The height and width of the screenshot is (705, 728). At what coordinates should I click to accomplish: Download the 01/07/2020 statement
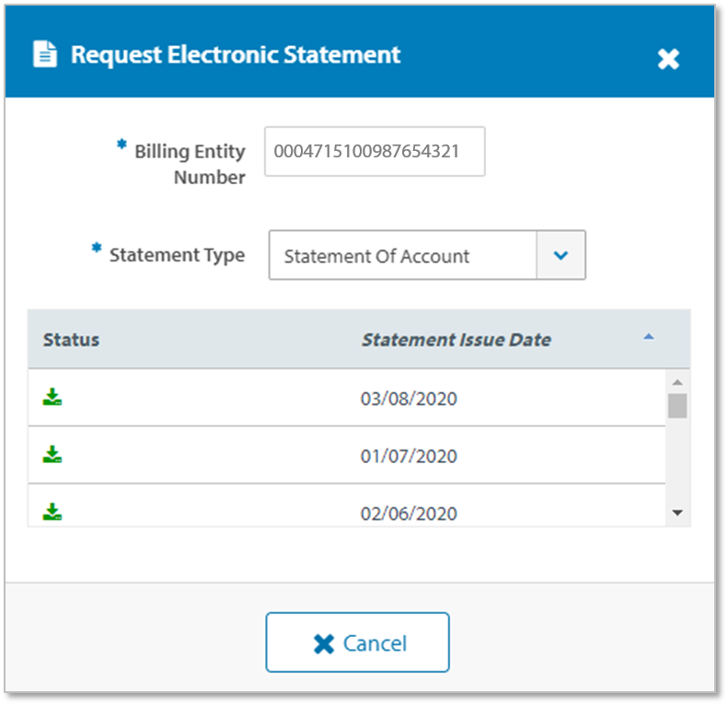52,455
